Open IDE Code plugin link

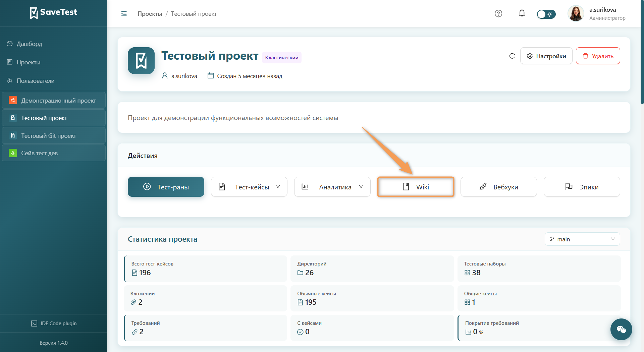pos(54,324)
